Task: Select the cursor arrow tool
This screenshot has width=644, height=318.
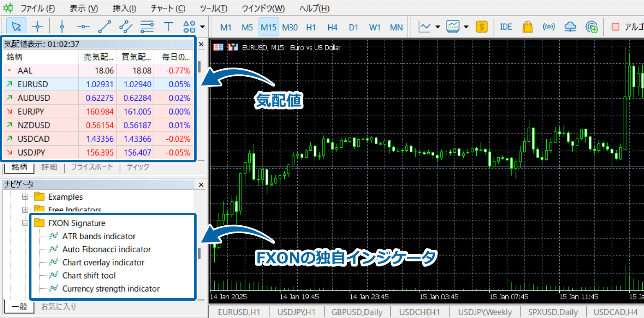Action: [16, 27]
